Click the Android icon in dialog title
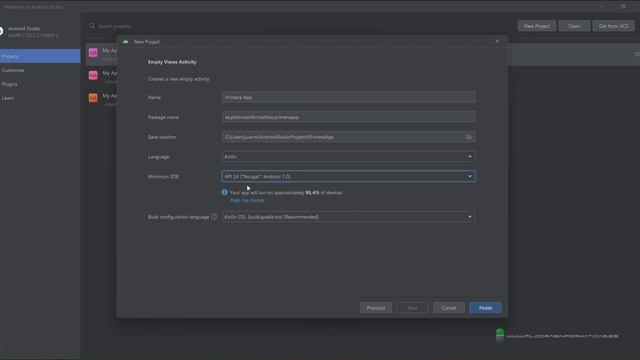 click(126, 42)
